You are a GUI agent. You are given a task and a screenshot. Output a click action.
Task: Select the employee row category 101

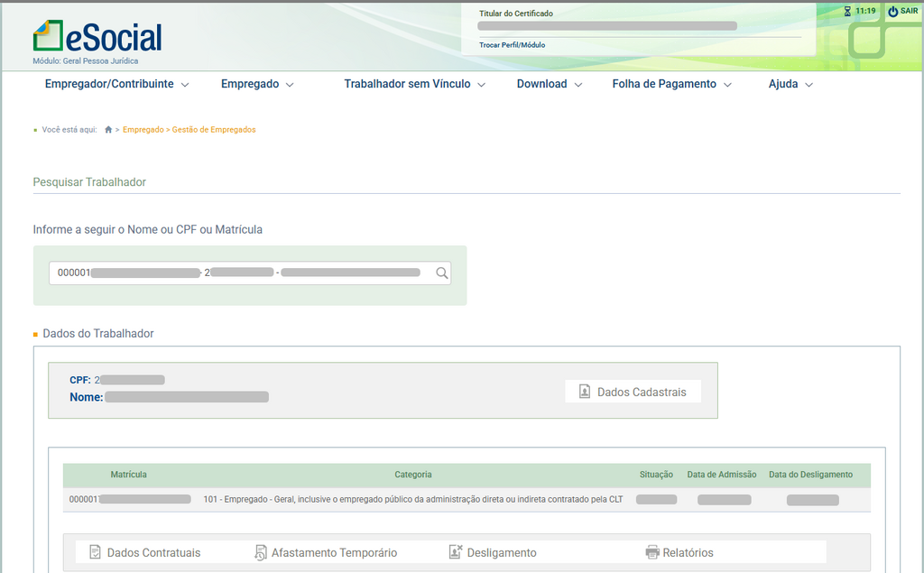(x=412, y=499)
